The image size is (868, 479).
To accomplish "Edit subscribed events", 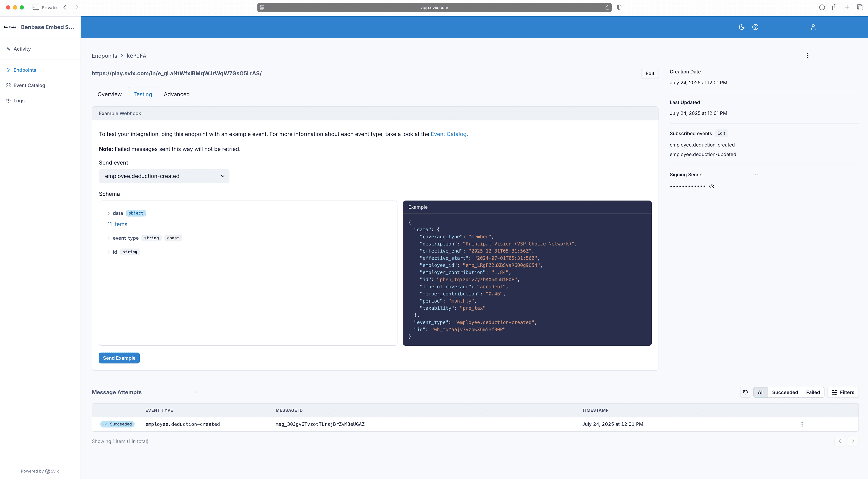I will point(721,133).
